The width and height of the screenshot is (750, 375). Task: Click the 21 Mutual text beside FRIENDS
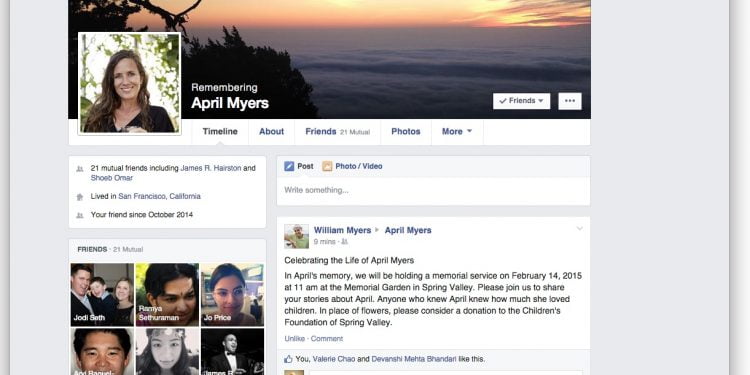[x=128, y=249]
